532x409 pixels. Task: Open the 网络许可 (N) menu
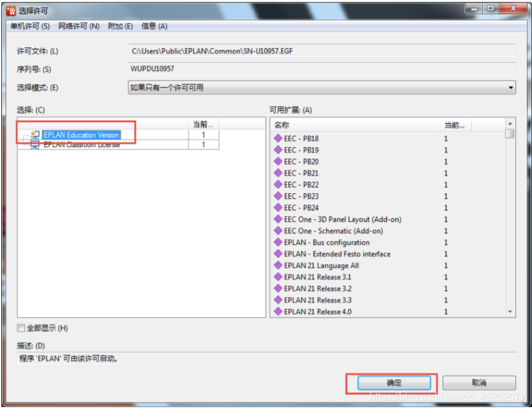click(79, 26)
